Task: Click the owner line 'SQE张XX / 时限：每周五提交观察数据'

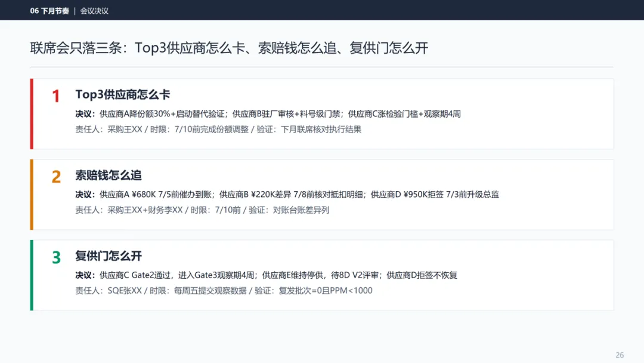Action: (224, 291)
